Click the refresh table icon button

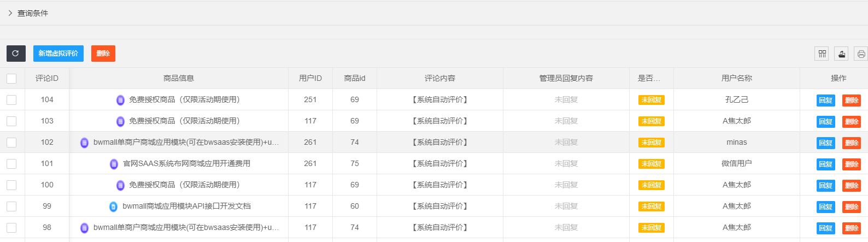16,54
